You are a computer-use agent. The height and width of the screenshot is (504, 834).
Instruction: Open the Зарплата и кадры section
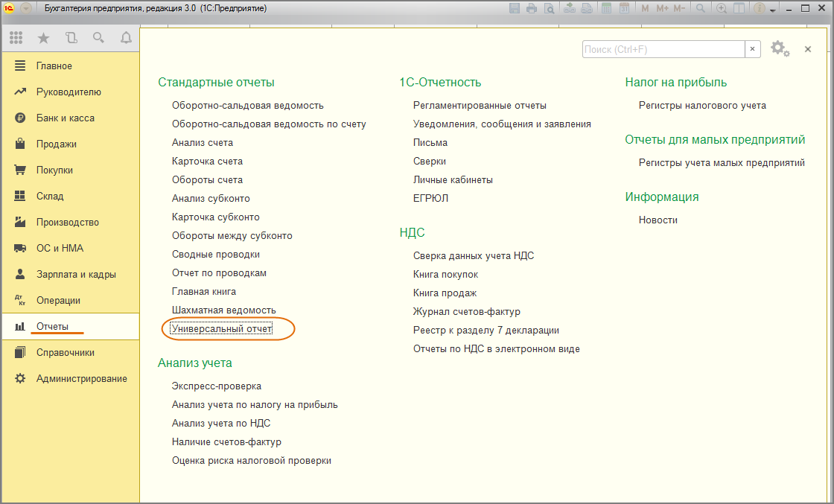75,275
